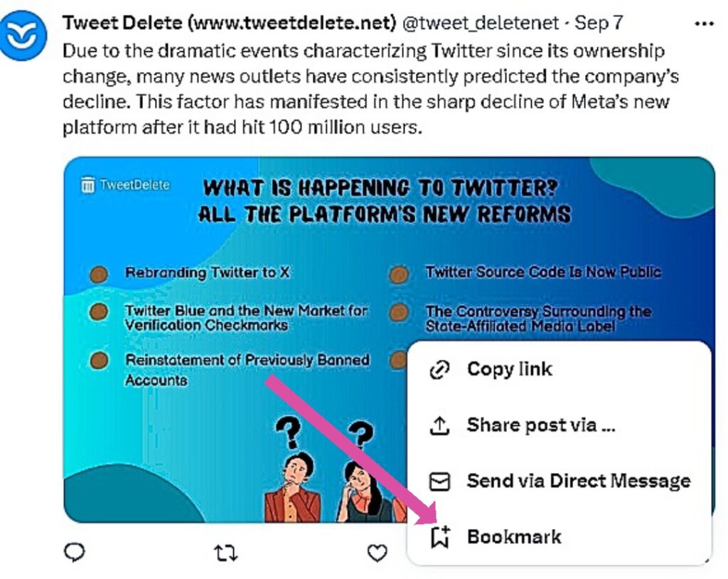Retweet this post about Twitter reforms
Viewport: 728px width, 579px height.
coord(225,553)
